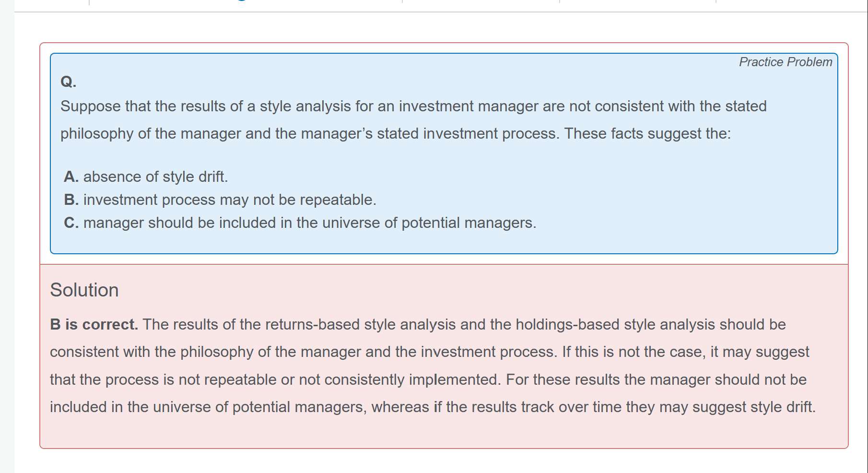Click 'These facts suggest the:' in question
The width and height of the screenshot is (868, 473).
pyautogui.click(x=647, y=133)
